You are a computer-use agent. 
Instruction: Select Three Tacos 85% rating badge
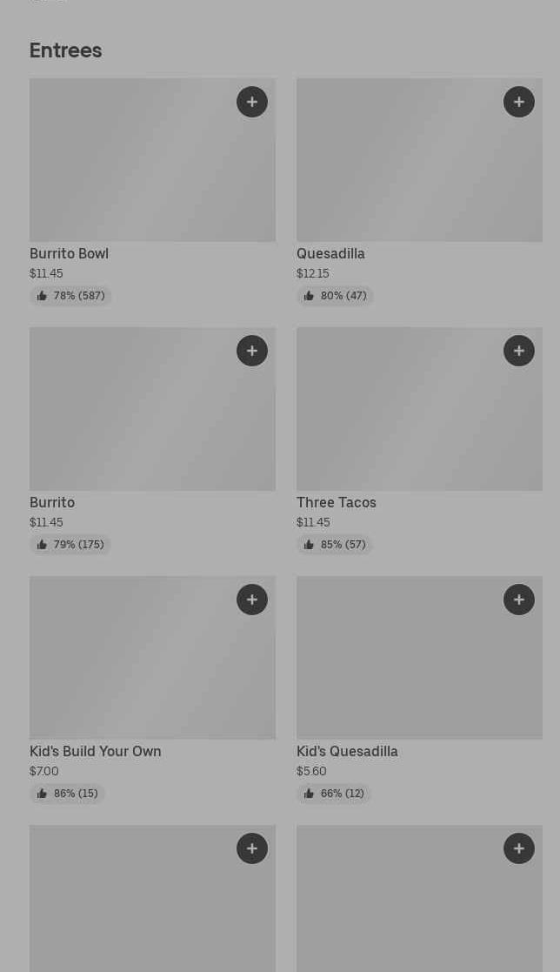[x=335, y=545]
